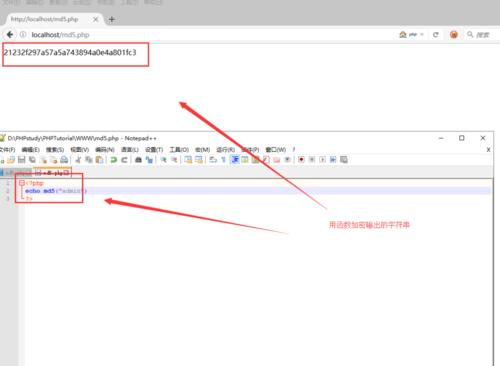Switch to the first Notepad++ document tab
Screen dimensions: 500x366
tap(17, 173)
